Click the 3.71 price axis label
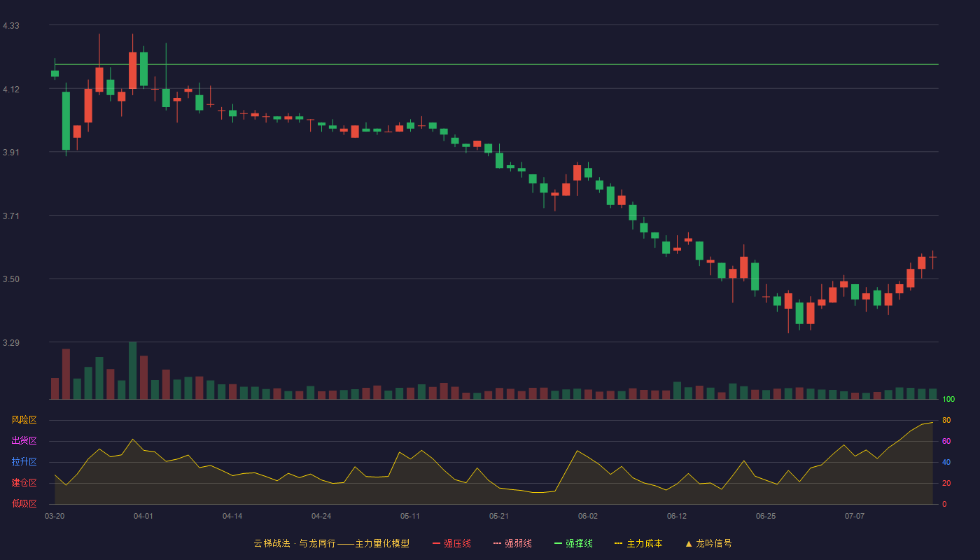The height and width of the screenshot is (560, 980). click(x=11, y=216)
